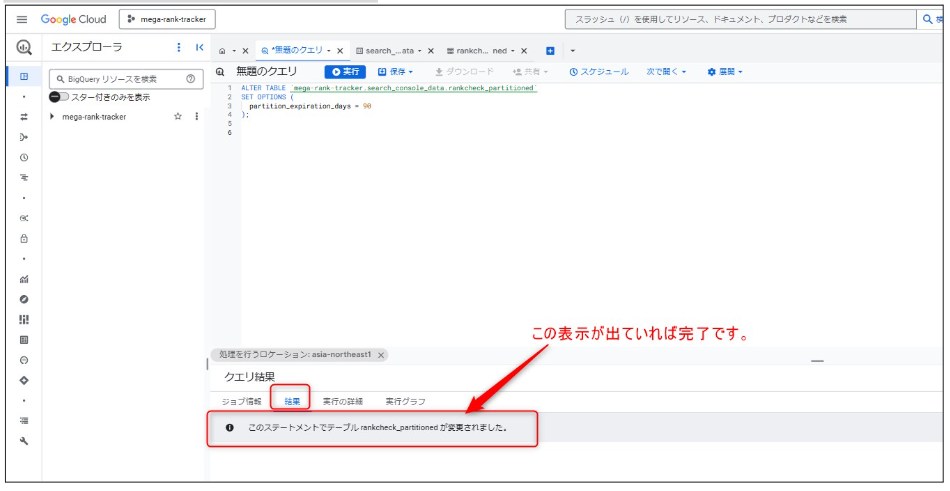Viewport: 950px width, 491px height.
Task: Click the wrench settings icon in sidebar
Action: pos(24,441)
